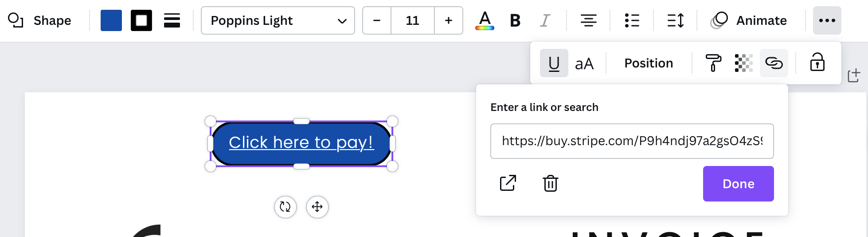Screen dimensions: 868x237
Task: Open the transparency checkerboard icon
Action: point(743,63)
